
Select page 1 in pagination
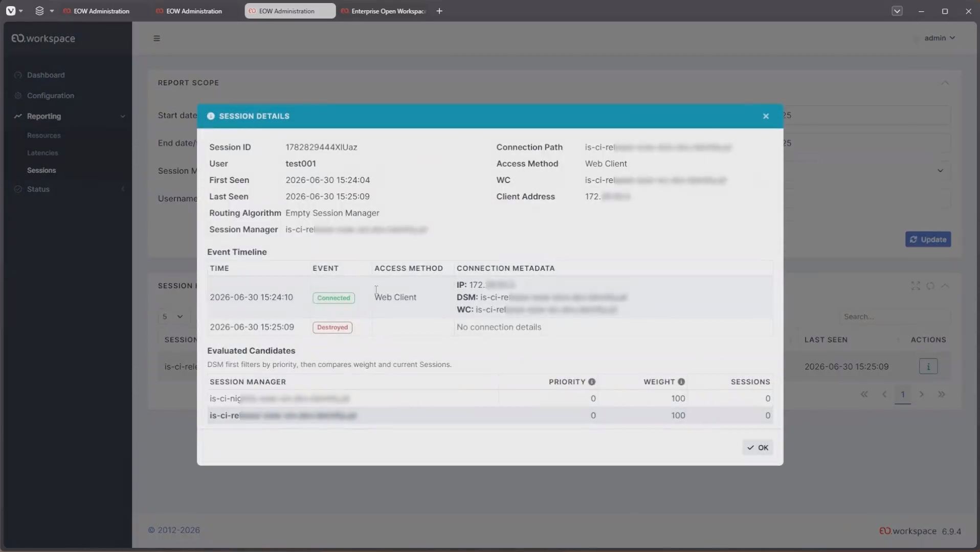pos(902,394)
